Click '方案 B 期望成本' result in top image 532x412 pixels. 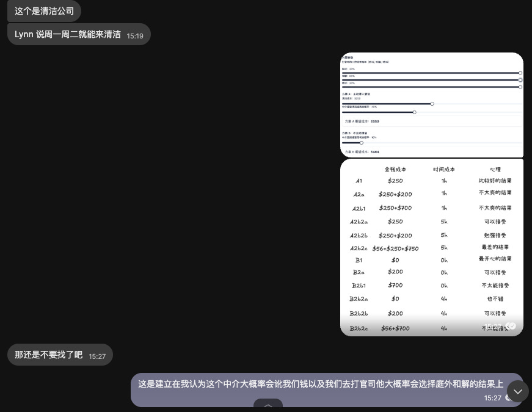coord(362,151)
